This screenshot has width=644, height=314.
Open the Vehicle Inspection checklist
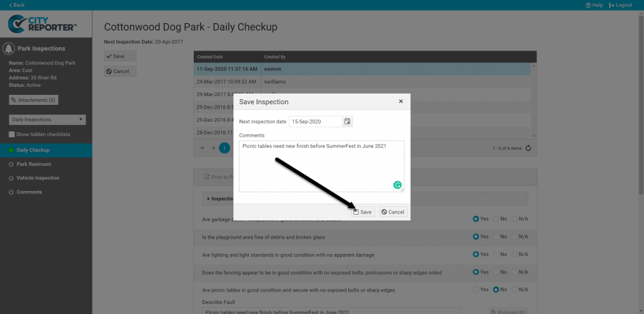click(x=38, y=178)
